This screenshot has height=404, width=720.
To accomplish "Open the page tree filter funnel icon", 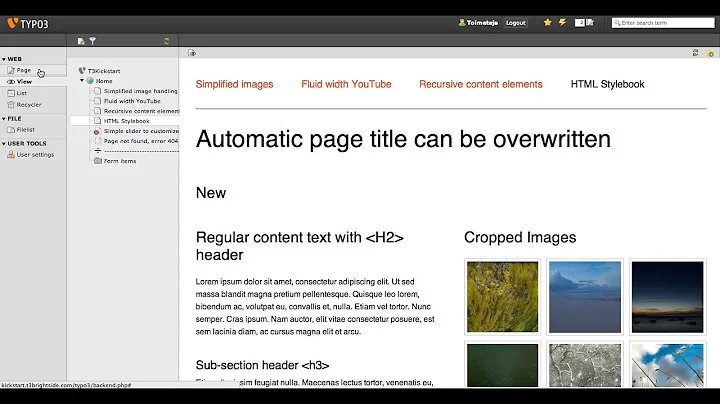I will pyautogui.click(x=92, y=41).
